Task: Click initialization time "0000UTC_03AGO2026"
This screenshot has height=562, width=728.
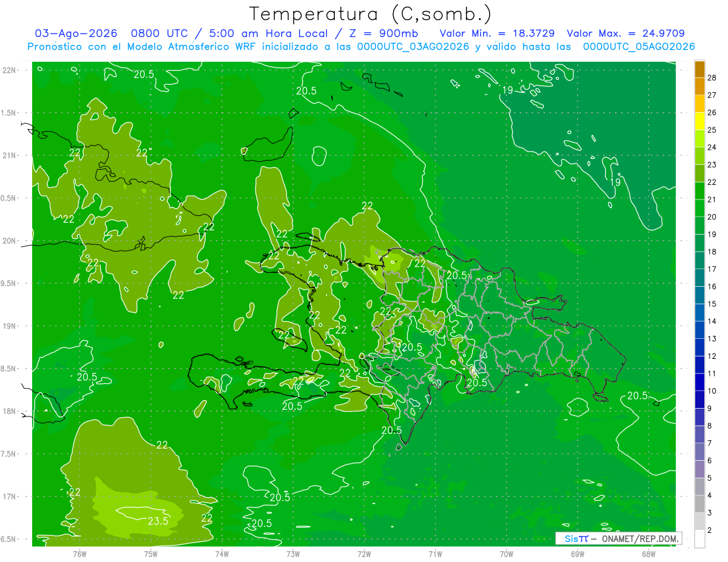Action: click(x=413, y=47)
